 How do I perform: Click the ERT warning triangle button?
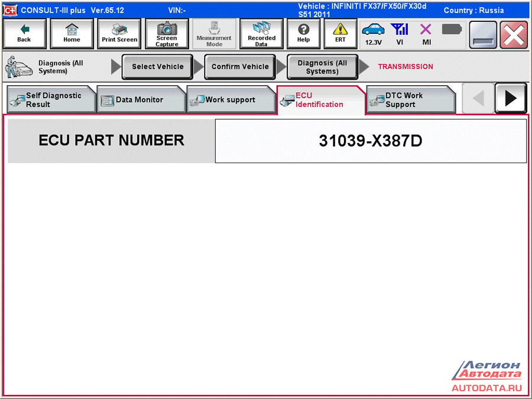click(340, 34)
